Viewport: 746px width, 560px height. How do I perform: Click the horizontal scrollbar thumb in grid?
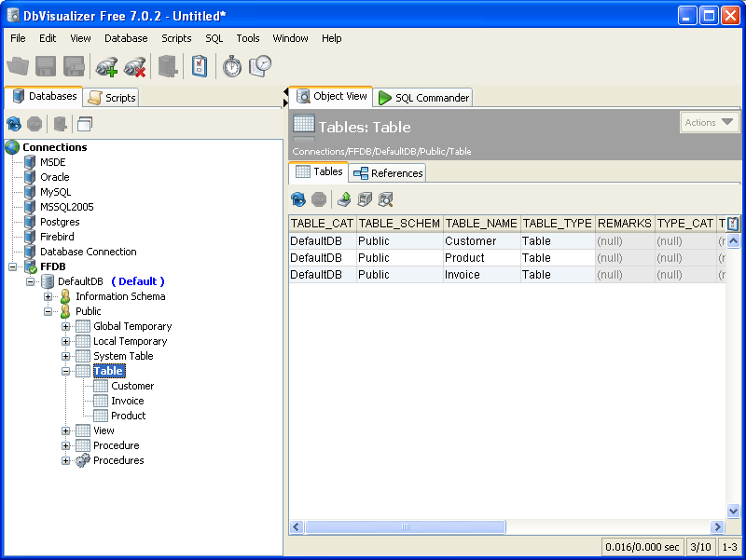tap(406, 526)
